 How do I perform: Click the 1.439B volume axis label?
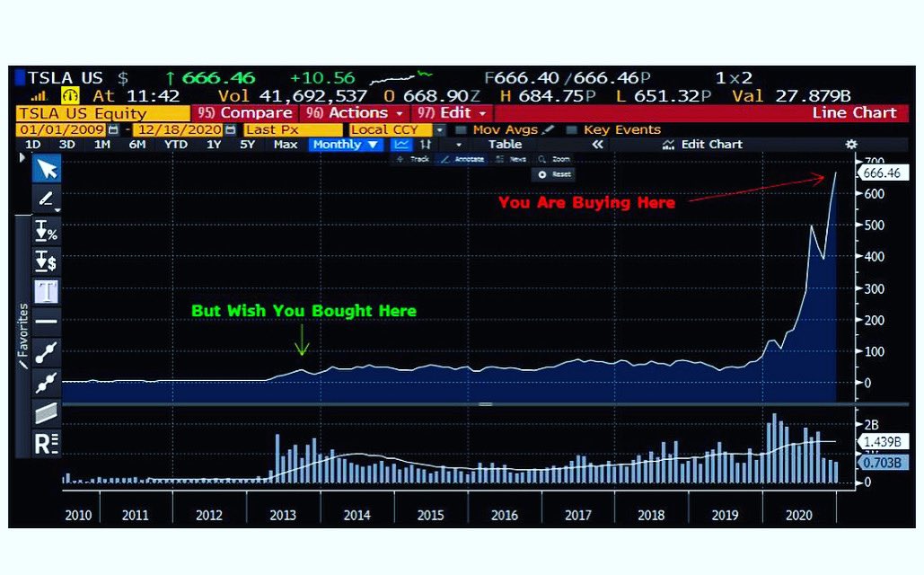tap(882, 442)
